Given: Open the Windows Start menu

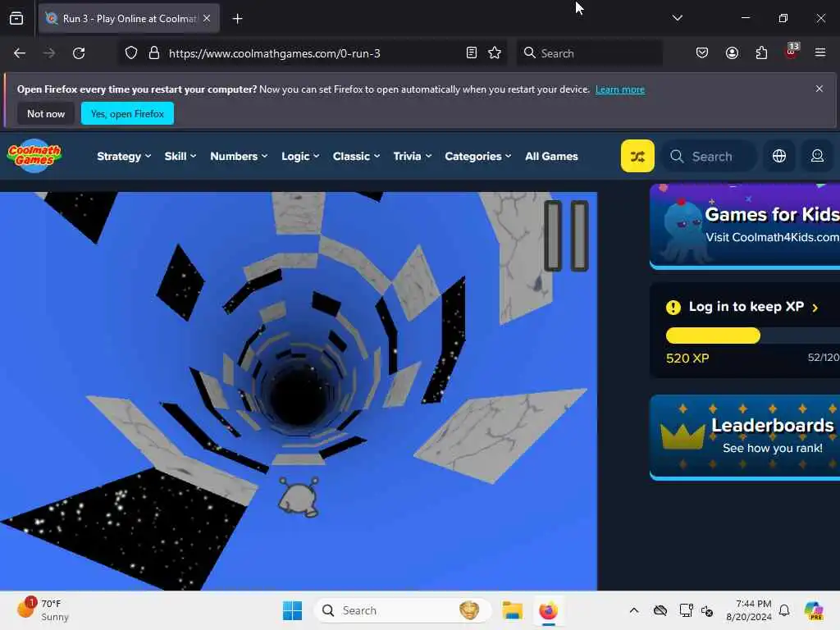Looking at the screenshot, I should pos(293,610).
